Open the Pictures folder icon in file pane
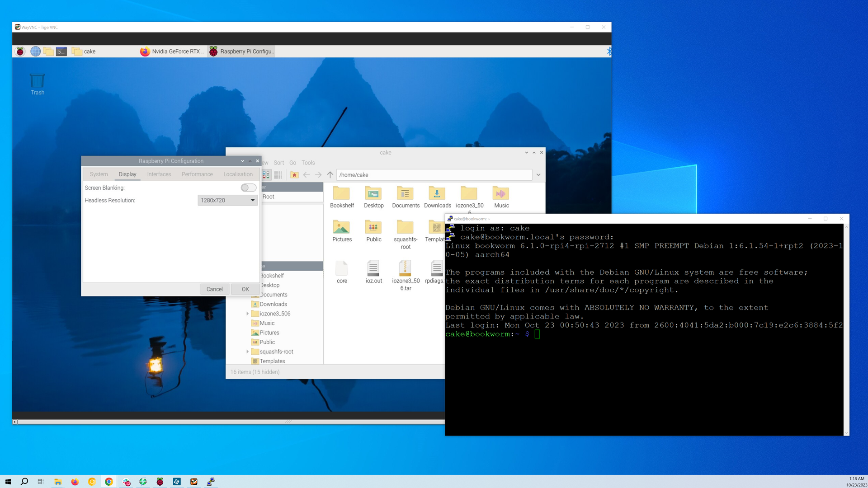This screenshot has height=488, width=868. coord(342,231)
